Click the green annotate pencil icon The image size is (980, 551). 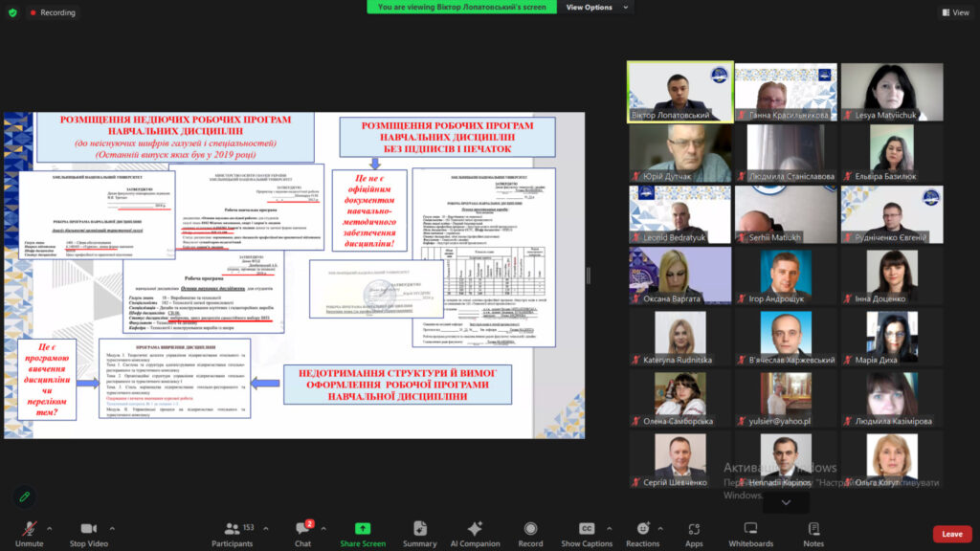coord(25,496)
